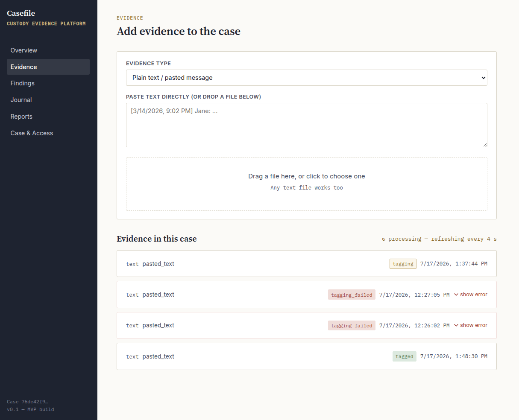Grab the textarea resize handle corner
The height and width of the screenshot is (420, 519).
pos(485,145)
